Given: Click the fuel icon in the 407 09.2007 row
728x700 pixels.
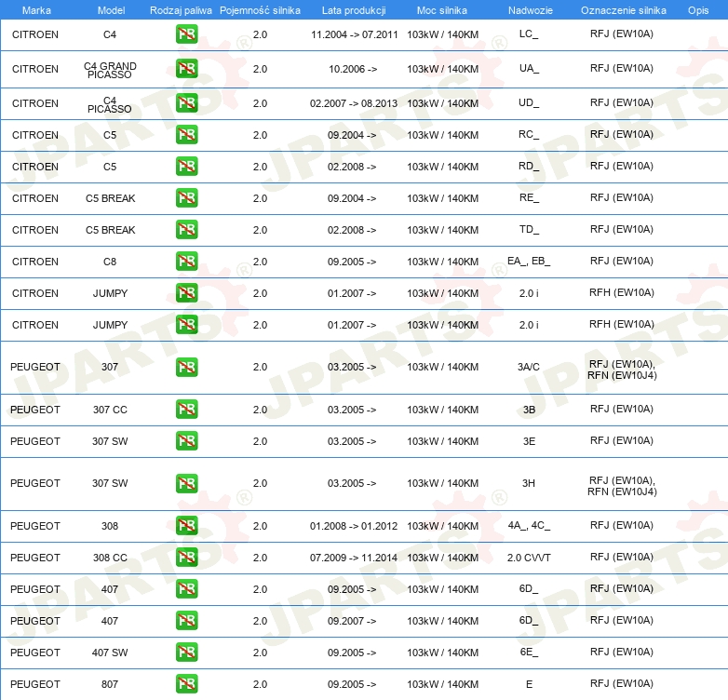Looking at the screenshot, I should (186, 620).
